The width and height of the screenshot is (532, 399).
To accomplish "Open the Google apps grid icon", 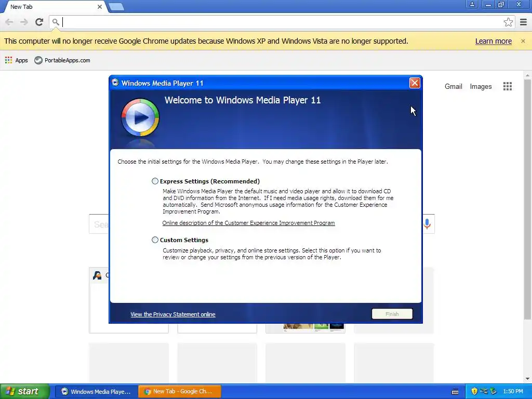I will tap(507, 86).
